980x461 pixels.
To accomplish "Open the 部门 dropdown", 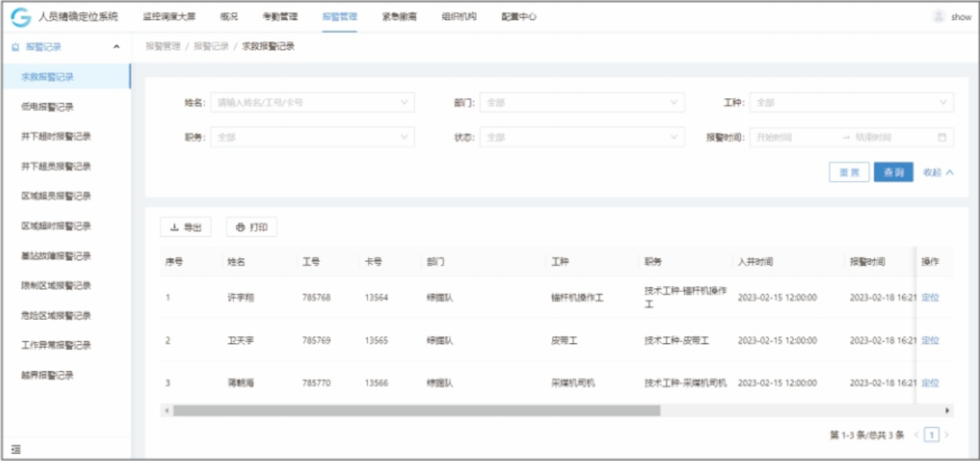I will tap(582, 103).
